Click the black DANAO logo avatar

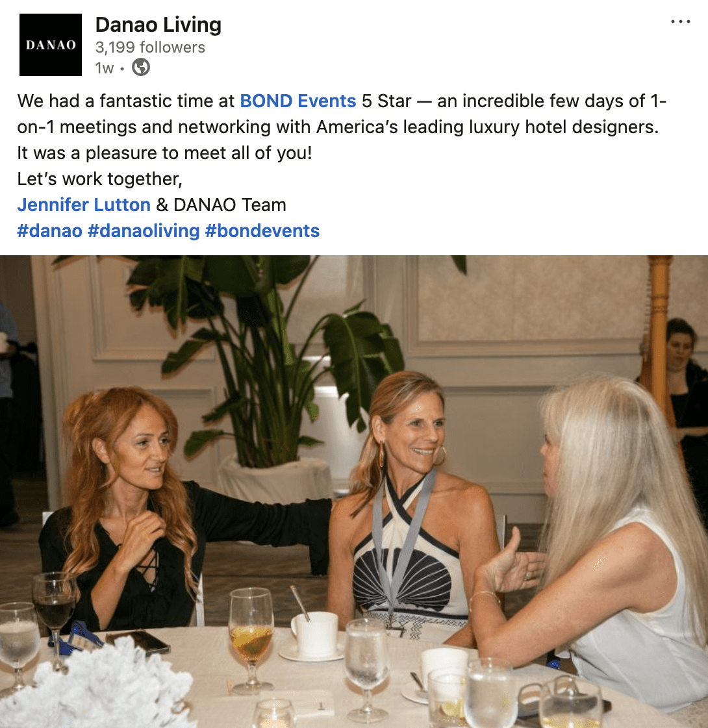(51, 45)
